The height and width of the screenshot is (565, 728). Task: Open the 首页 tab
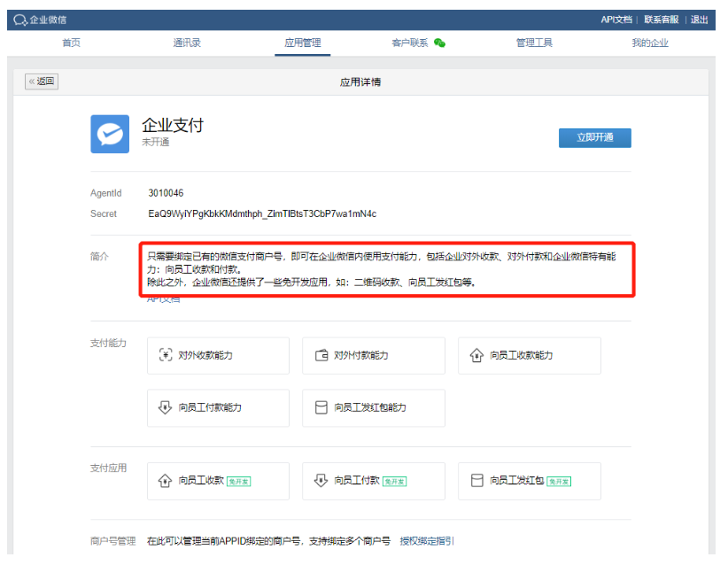click(71, 43)
